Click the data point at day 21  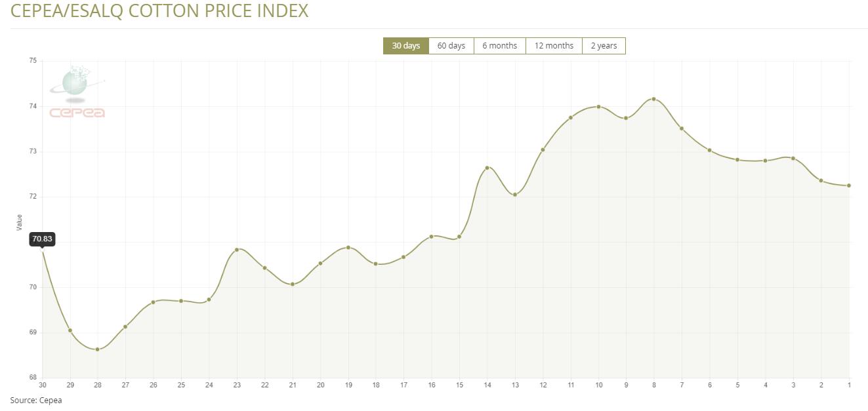[x=293, y=284]
